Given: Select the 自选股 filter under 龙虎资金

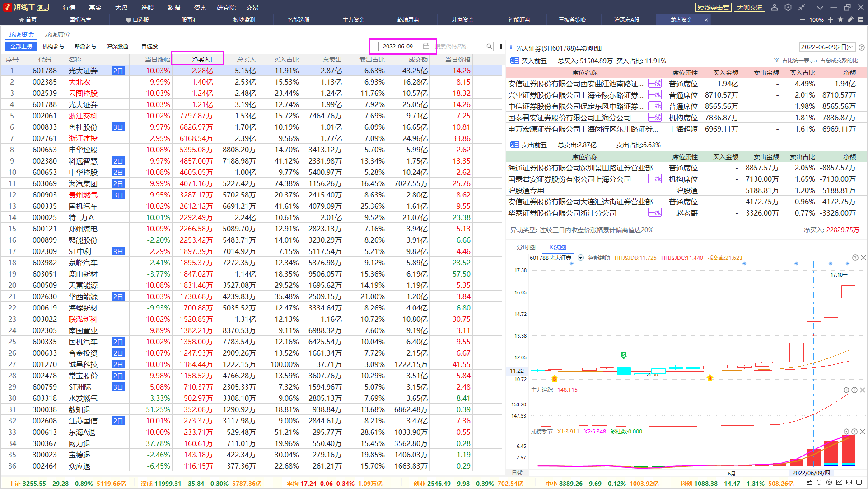Looking at the screenshot, I should tap(149, 47).
